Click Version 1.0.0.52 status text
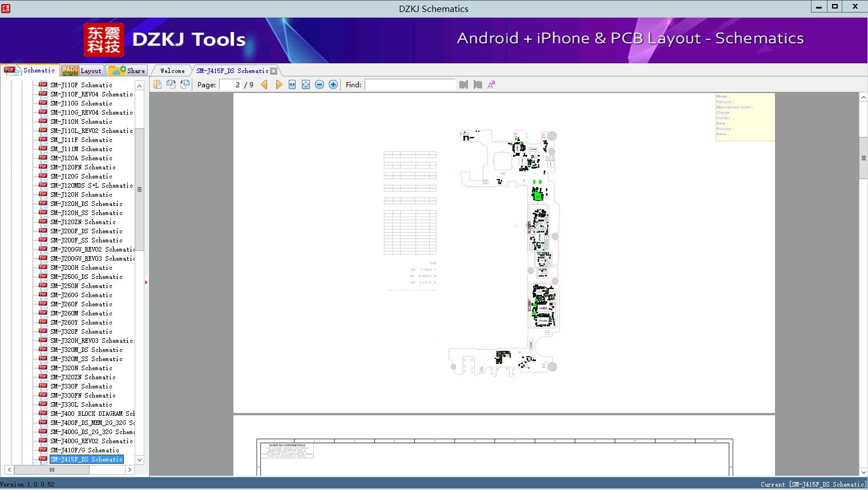Viewport: 868px width, 490px height. (27, 484)
